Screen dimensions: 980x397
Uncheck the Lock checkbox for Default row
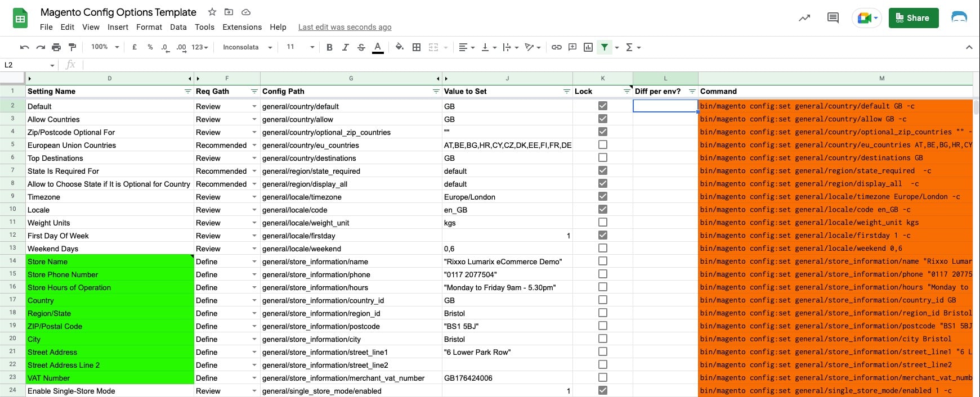[603, 106]
